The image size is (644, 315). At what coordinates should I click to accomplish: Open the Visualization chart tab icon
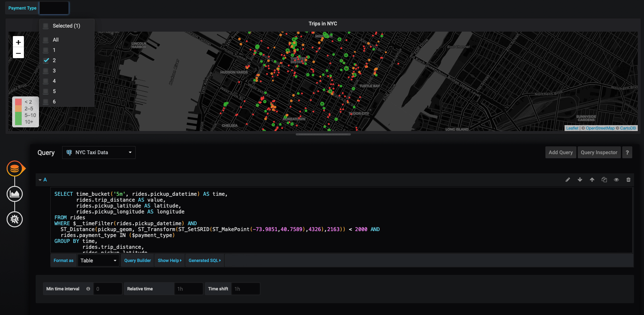(x=15, y=194)
